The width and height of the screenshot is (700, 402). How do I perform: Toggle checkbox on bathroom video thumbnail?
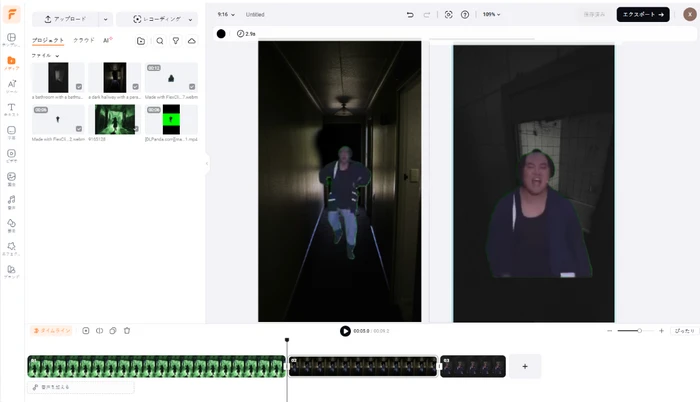tap(79, 87)
